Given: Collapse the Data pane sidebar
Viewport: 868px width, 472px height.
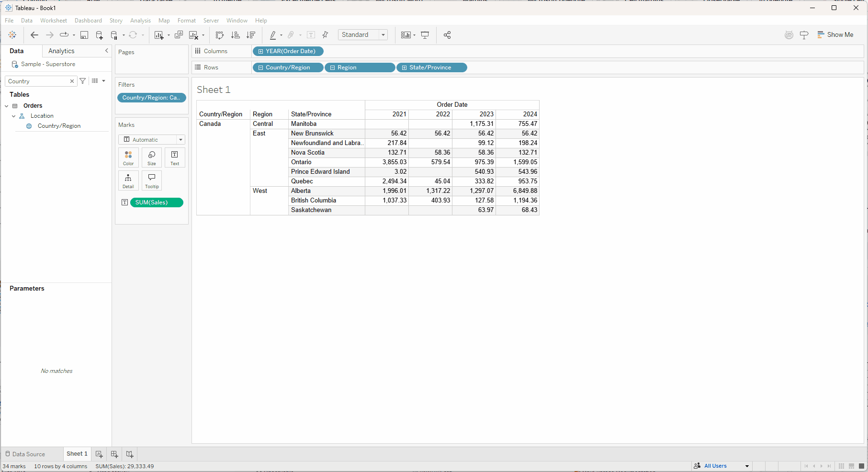Looking at the screenshot, I should (x=106, y=51).
